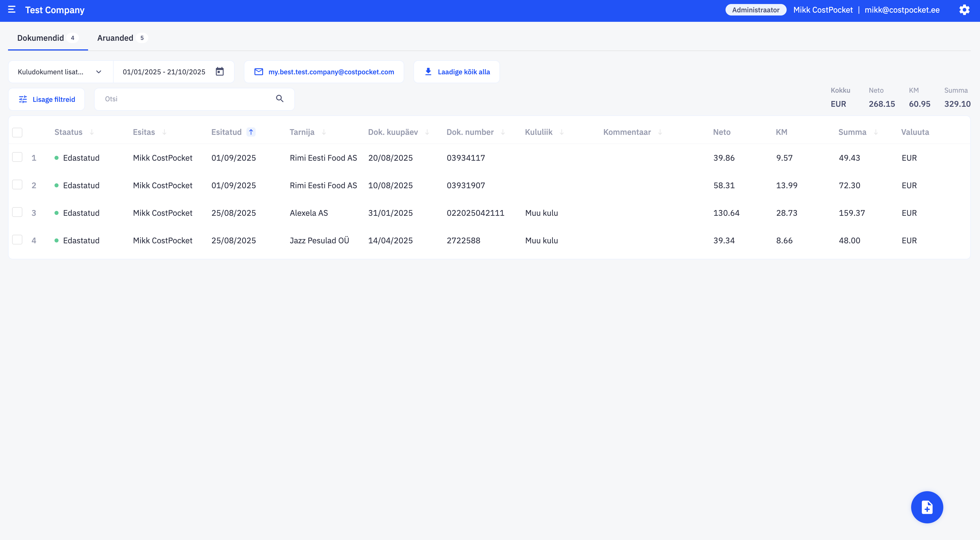
Task: Sort by Staatus column arrow
Action: click(92, 132)
